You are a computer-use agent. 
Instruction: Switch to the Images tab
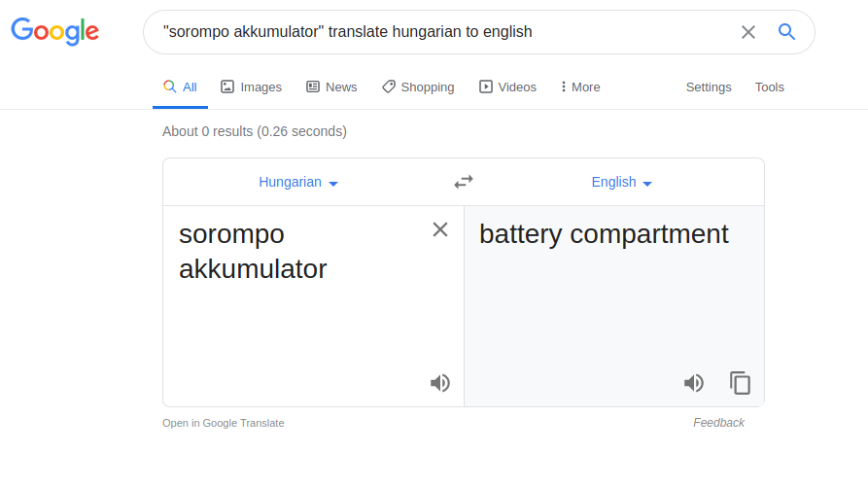click(252, 87)
